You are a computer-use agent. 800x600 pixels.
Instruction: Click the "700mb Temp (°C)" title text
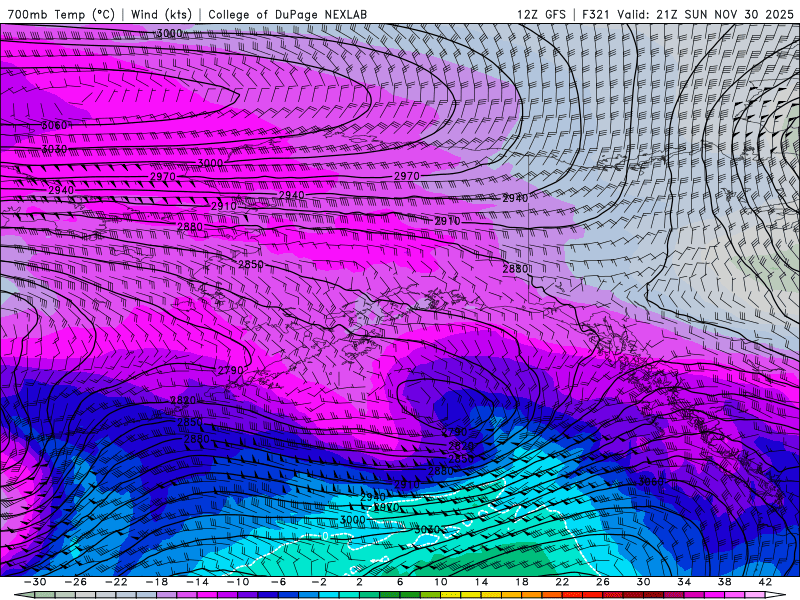click(61, 14)
